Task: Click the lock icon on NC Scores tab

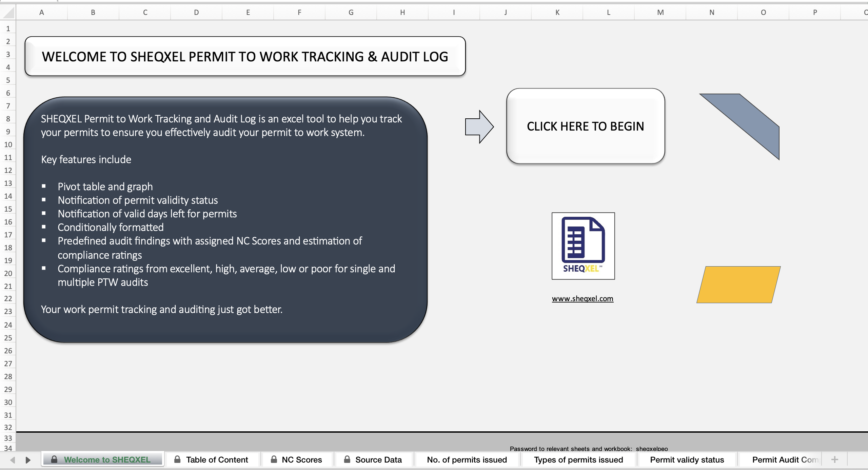Action: 274,459
